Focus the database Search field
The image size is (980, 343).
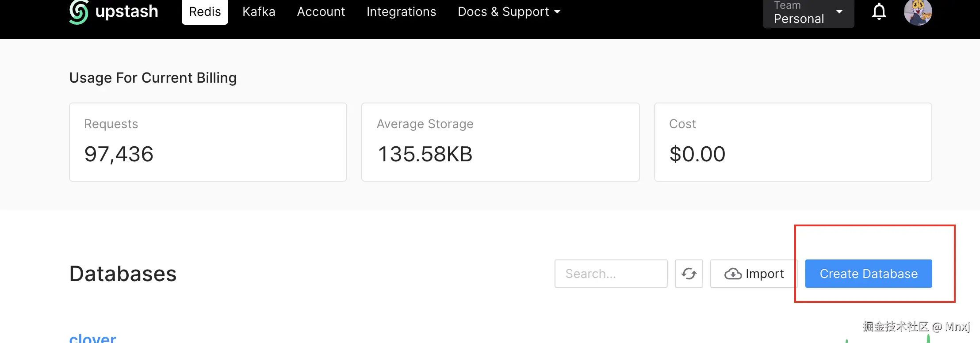611,274
